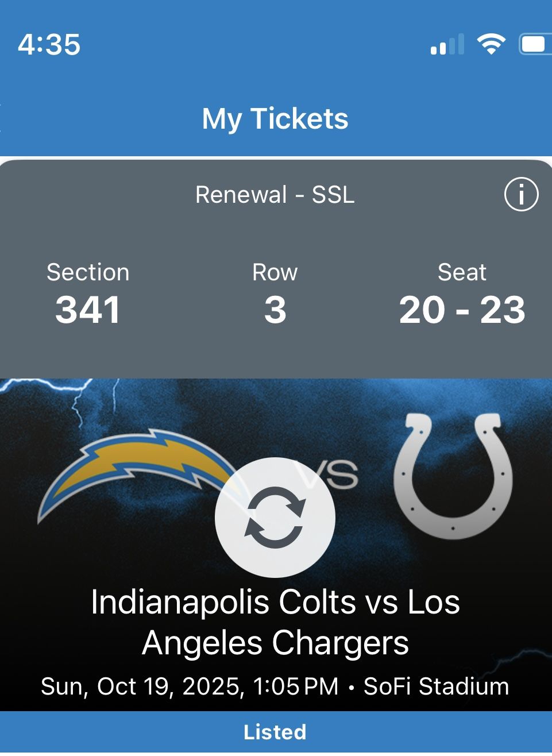Image resolution: width=552 pixels, height=756 pixels.
Task: Tap the circular refresh arrows icon
Action: tap(275, 517)
